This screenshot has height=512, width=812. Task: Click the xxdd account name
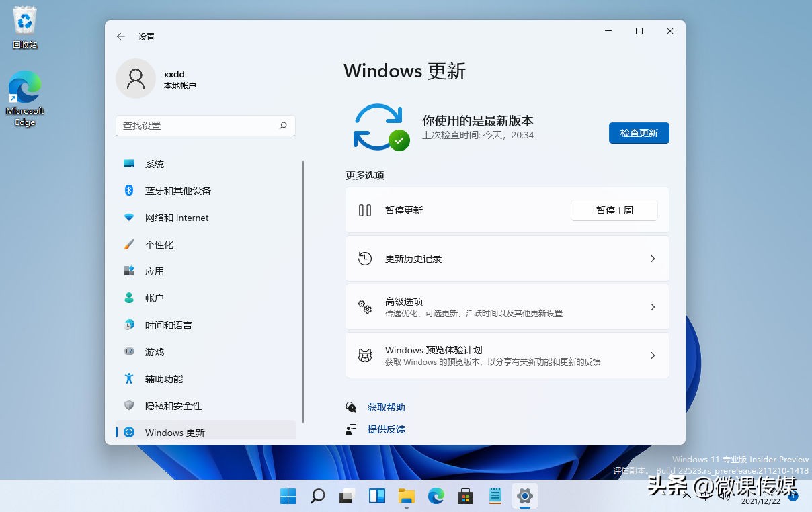(174, 74)
